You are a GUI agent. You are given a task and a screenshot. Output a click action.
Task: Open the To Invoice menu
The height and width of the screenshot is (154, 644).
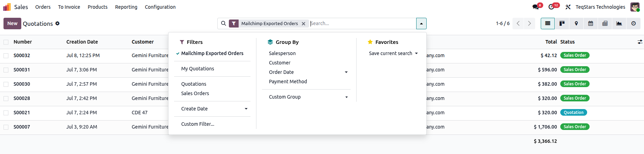[x=69, y=7]
